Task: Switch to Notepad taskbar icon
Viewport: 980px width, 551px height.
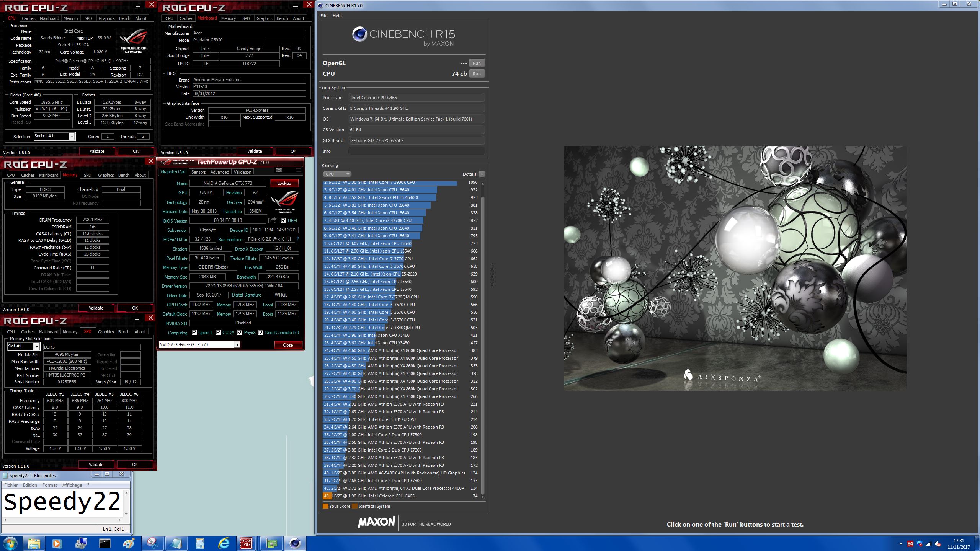Action: [176, 543]
